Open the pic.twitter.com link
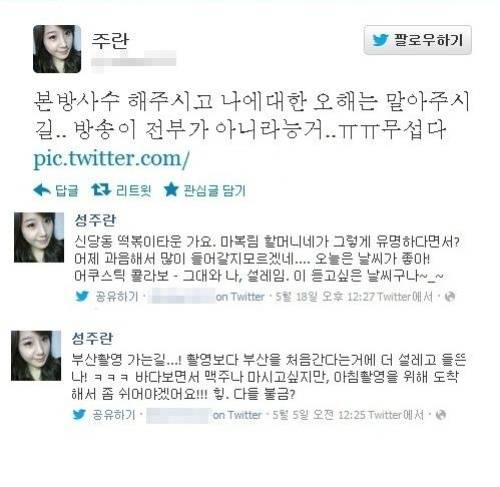This screenshot has height=487, width=500. pos(112,159)
